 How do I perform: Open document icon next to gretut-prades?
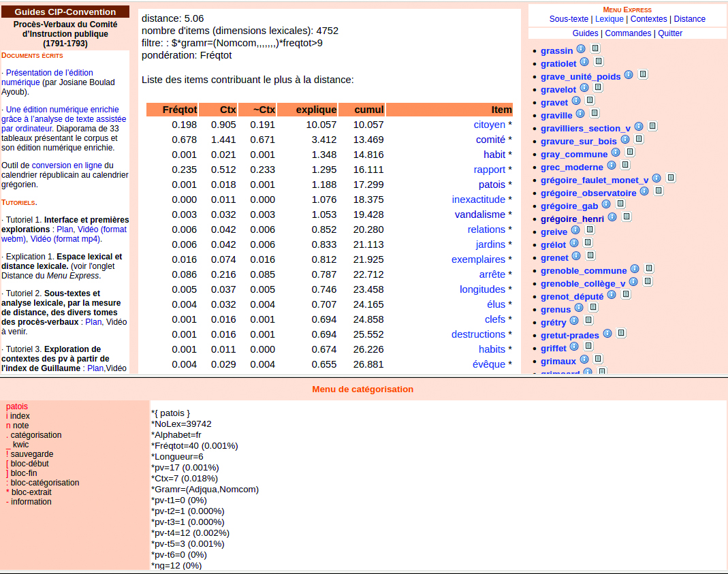tap(621, 334)
